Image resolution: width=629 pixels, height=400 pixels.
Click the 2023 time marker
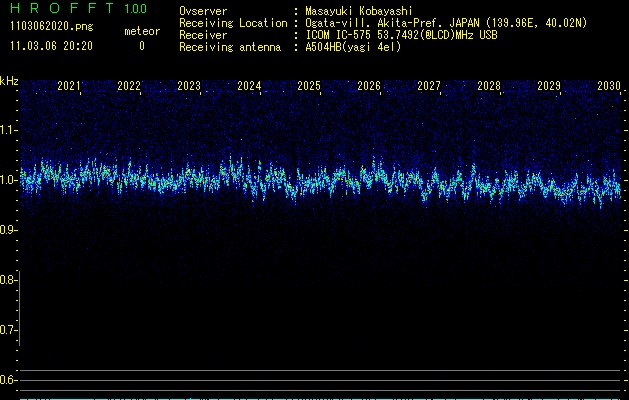(x=189, y=86)
